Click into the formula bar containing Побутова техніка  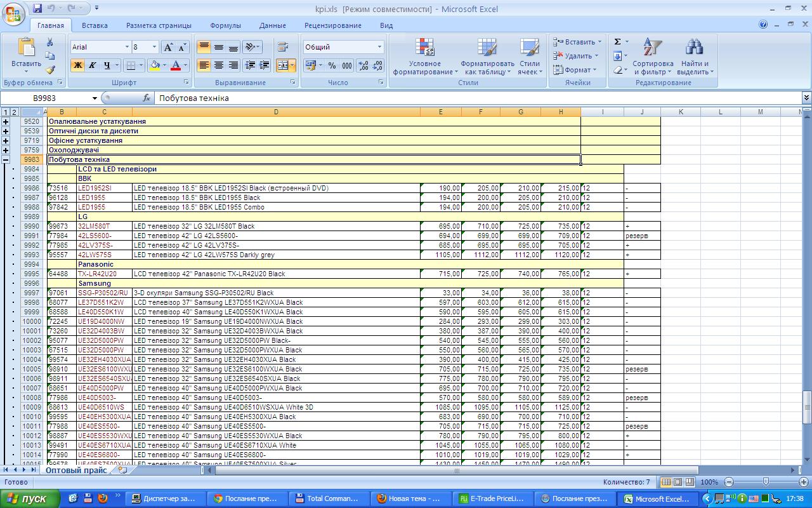click(x=478, y=98)
